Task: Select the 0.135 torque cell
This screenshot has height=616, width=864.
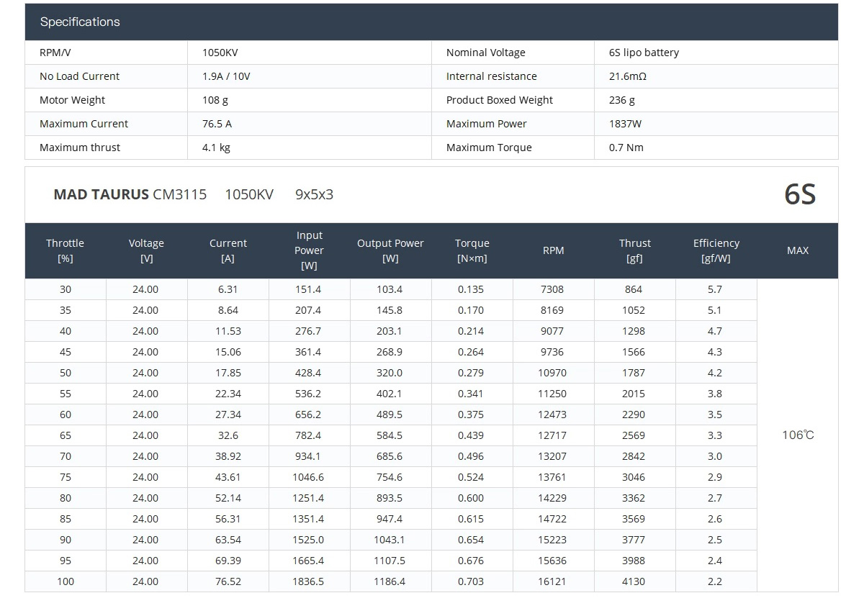Action: coord(472,289)
